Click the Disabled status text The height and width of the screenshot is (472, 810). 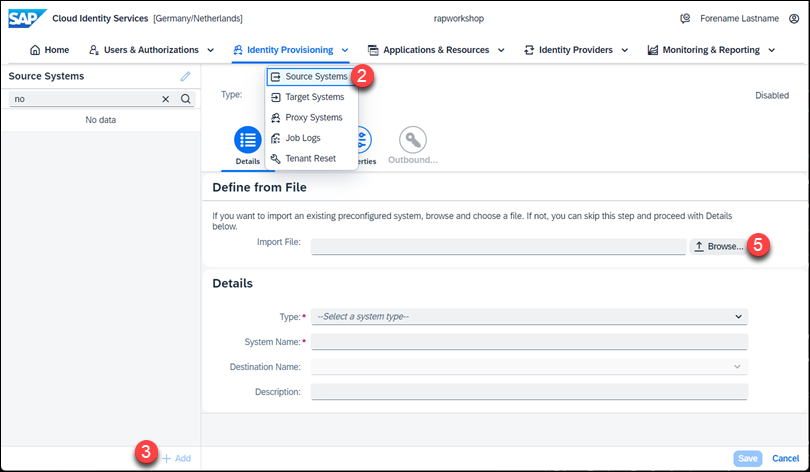coord(772,96)
